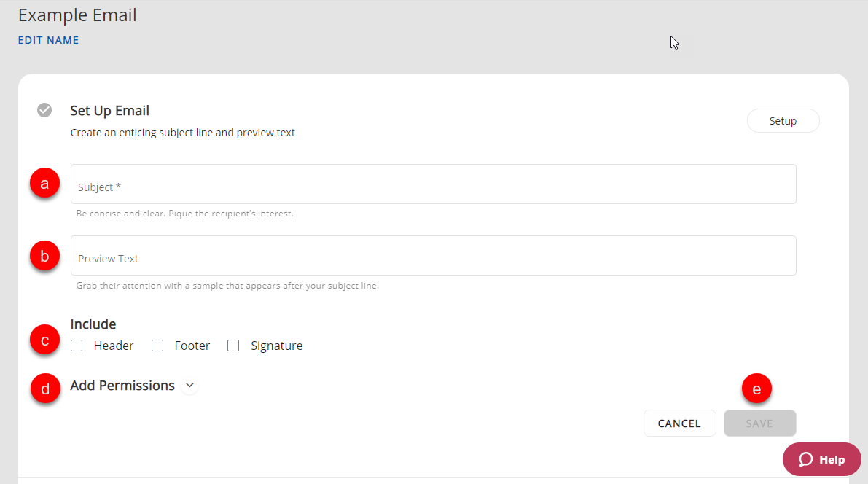
Task: Click the gray checkmark step icon
Action: coord(44,110)
